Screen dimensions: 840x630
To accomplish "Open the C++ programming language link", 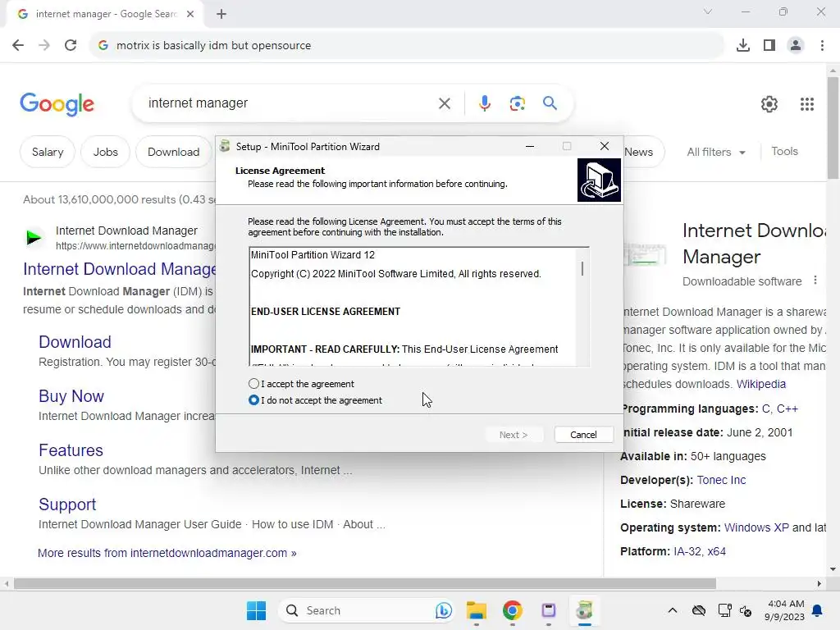I will click(x=787, y=409).
